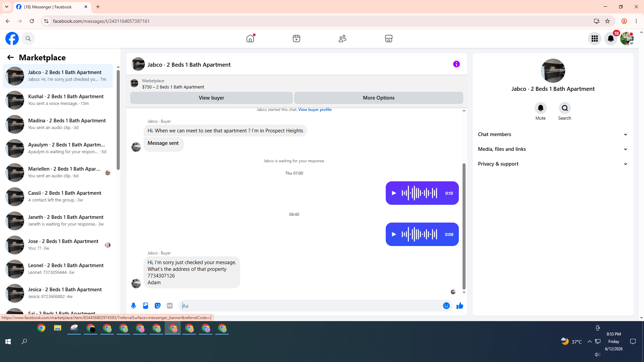Open Jose apartment conversation
644x362 pixels.
[x=58, y=245]
